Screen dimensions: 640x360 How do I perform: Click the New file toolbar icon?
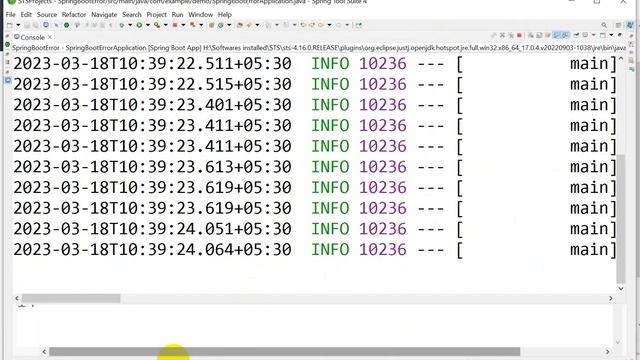pos(9,25)
